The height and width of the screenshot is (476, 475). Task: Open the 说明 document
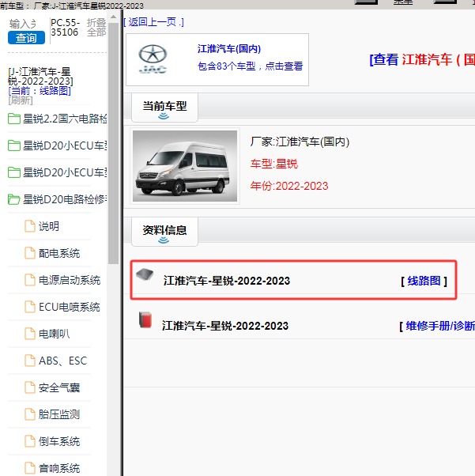(x=42, y=226)
